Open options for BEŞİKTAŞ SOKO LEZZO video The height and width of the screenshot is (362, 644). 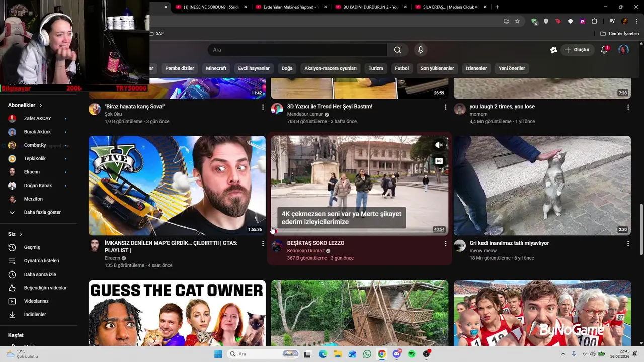[x=445, y=244]
